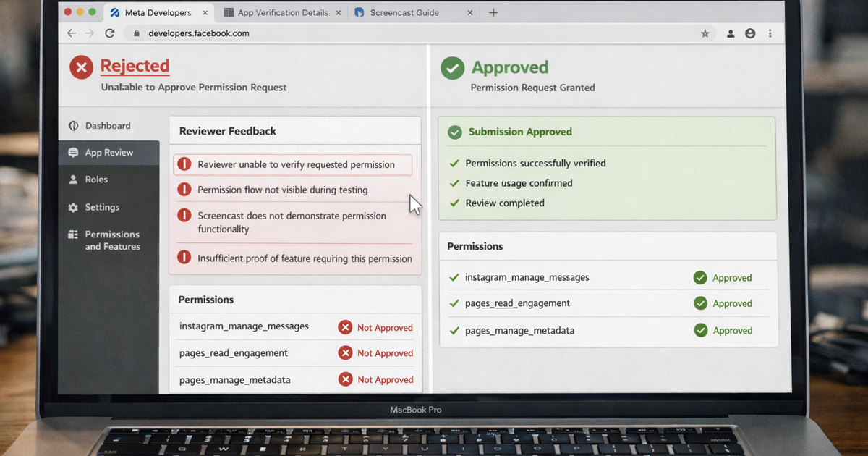868x456 pixels.
Task: Close the App Verification Details tab
Action: [x=339, y=13]
